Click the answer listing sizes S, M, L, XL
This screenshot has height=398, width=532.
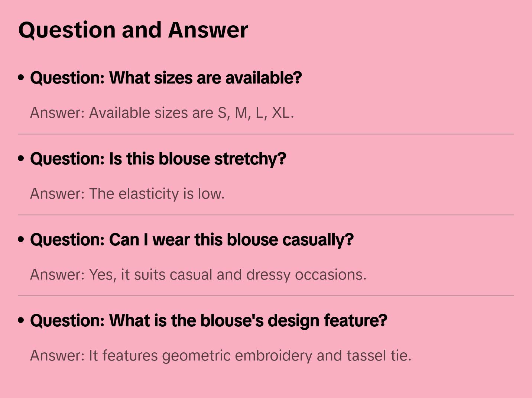coord(162,113)
